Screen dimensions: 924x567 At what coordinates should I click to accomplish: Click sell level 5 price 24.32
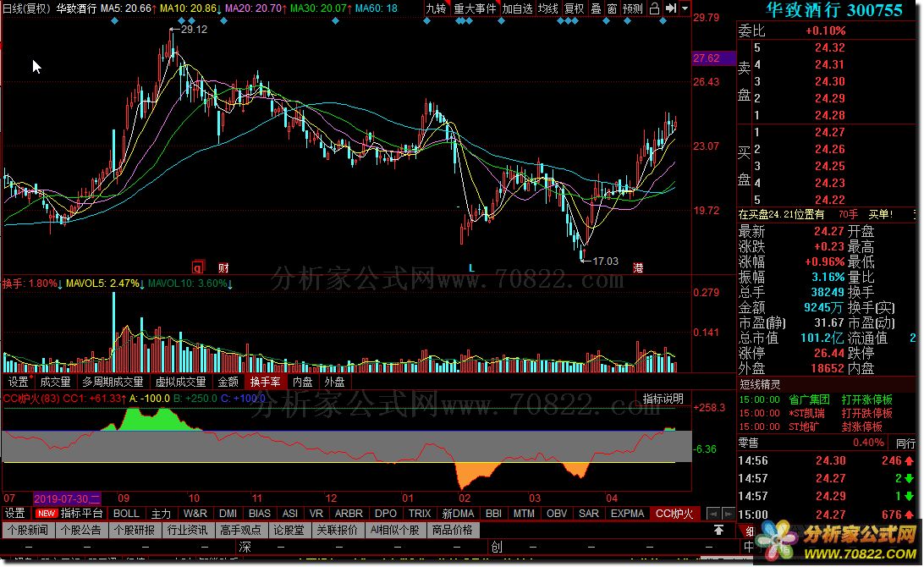click(830, 47)
